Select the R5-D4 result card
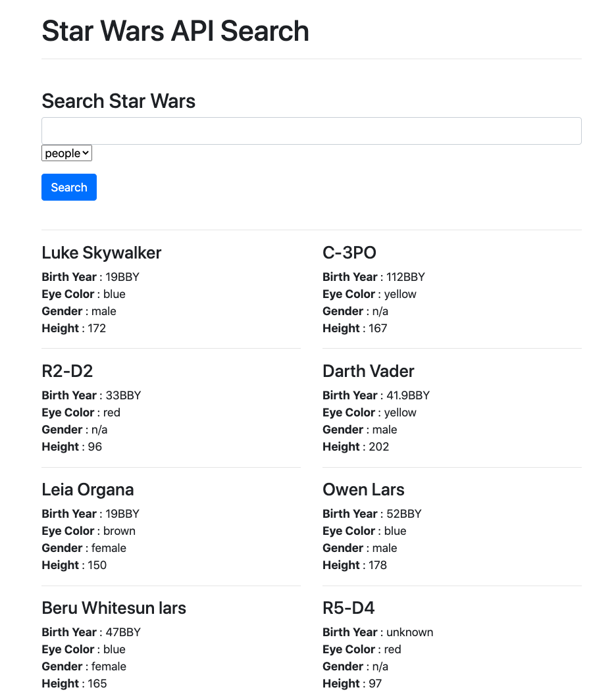 (348, 608)
